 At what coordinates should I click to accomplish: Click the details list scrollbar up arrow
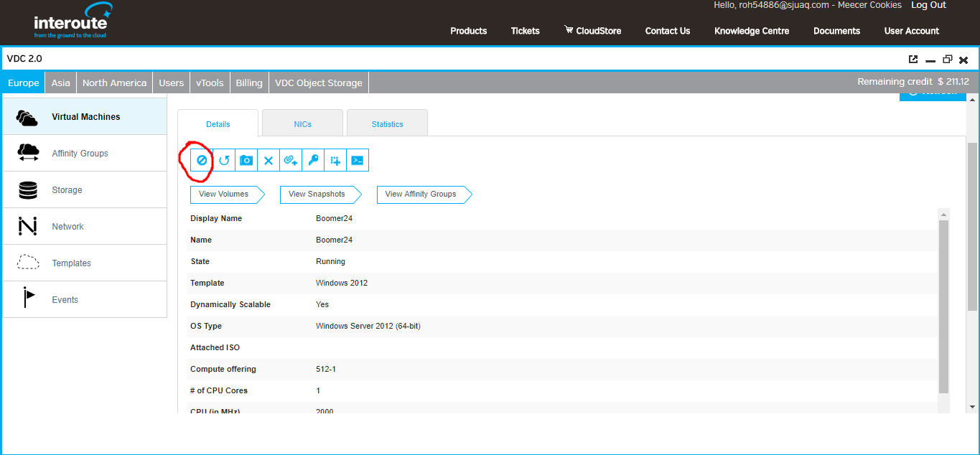(943, 214)
